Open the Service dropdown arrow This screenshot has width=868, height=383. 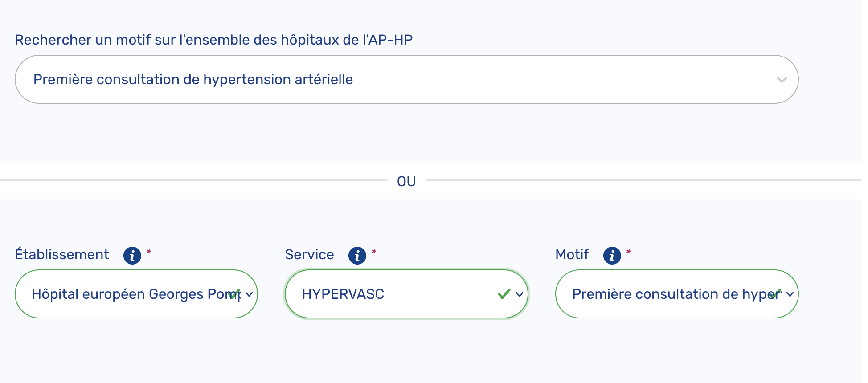coord(520,294)
